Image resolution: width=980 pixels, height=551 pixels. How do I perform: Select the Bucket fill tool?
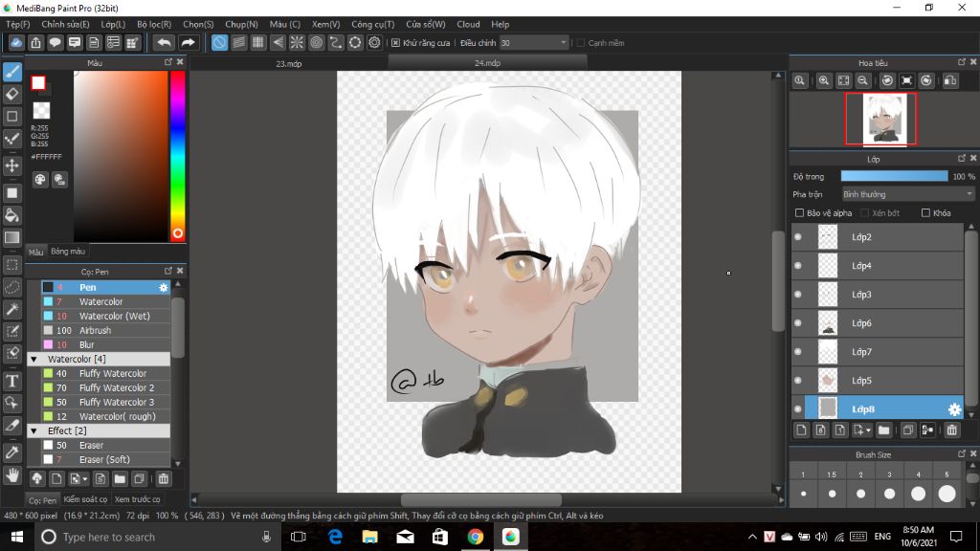tap(11, 215)
